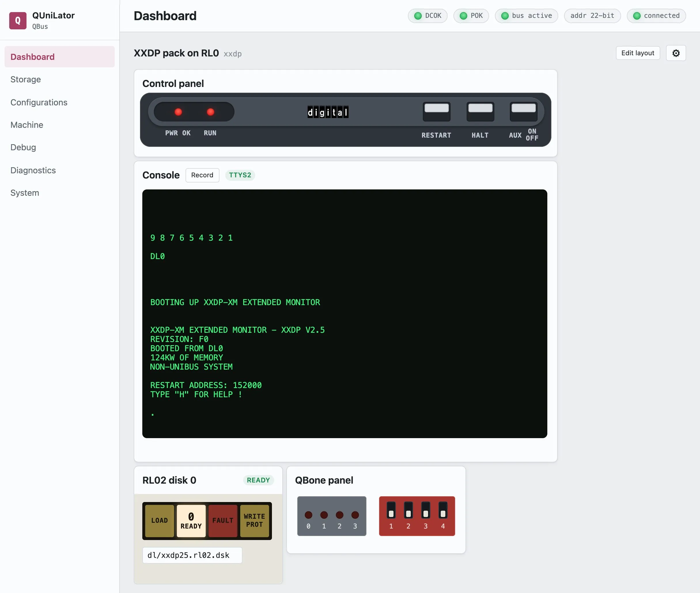This screenshot has height=593, width=700.
Task: Open the Dashboard sidebar item
Action: (x=60, y=57)
